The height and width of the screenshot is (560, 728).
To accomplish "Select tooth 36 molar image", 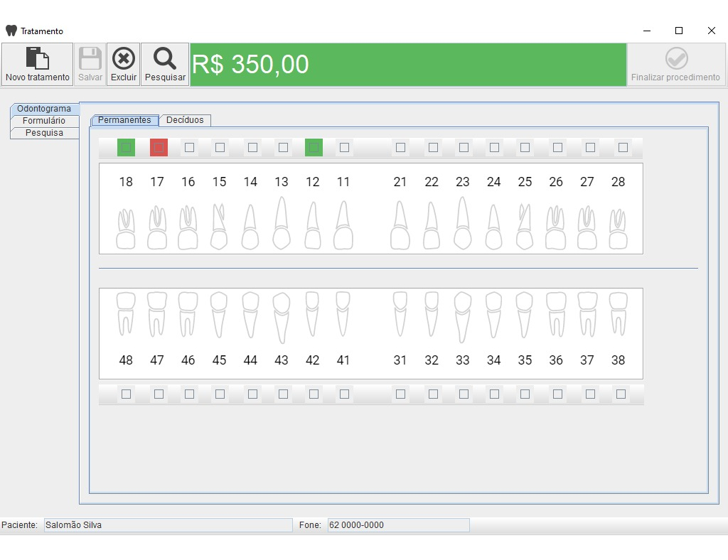I will point(556,313).
